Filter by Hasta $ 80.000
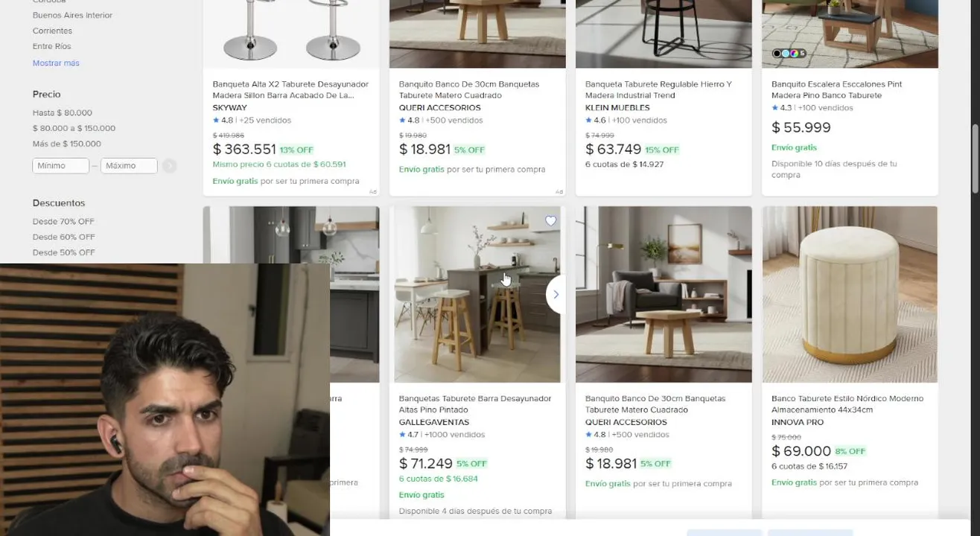980x536 pixels. pyautogui.click(x=63, y=113)
